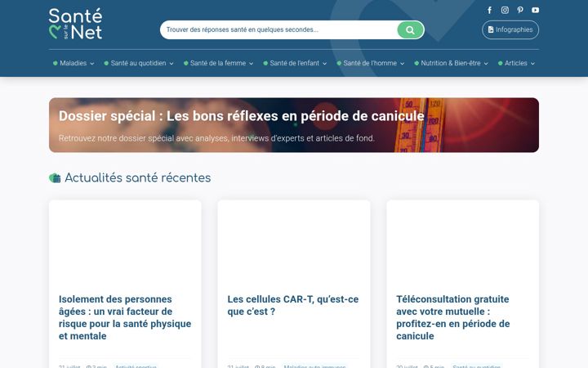
Task: Open the Instagram social icon
Action: click(x=505, y=10)
